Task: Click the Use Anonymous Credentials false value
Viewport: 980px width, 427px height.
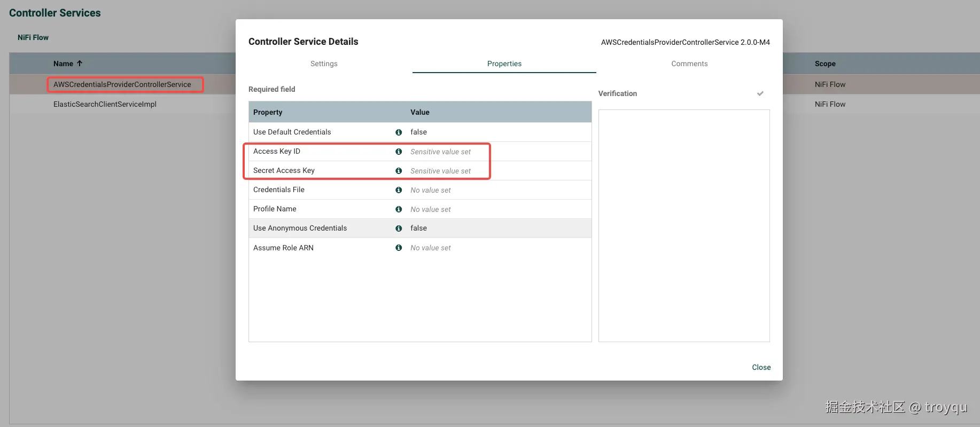Action: coord(418,228)
